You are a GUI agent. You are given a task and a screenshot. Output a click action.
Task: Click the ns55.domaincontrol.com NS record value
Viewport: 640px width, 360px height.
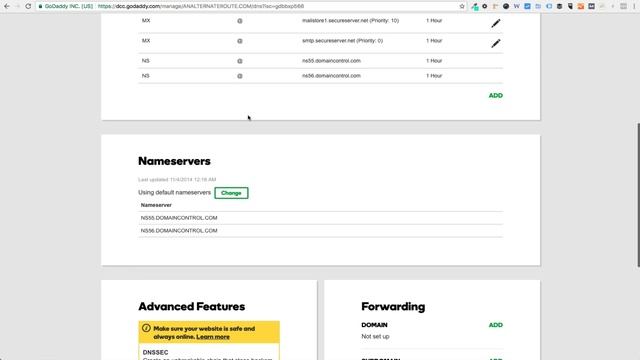pyautogui.click(x=331, y=61)
